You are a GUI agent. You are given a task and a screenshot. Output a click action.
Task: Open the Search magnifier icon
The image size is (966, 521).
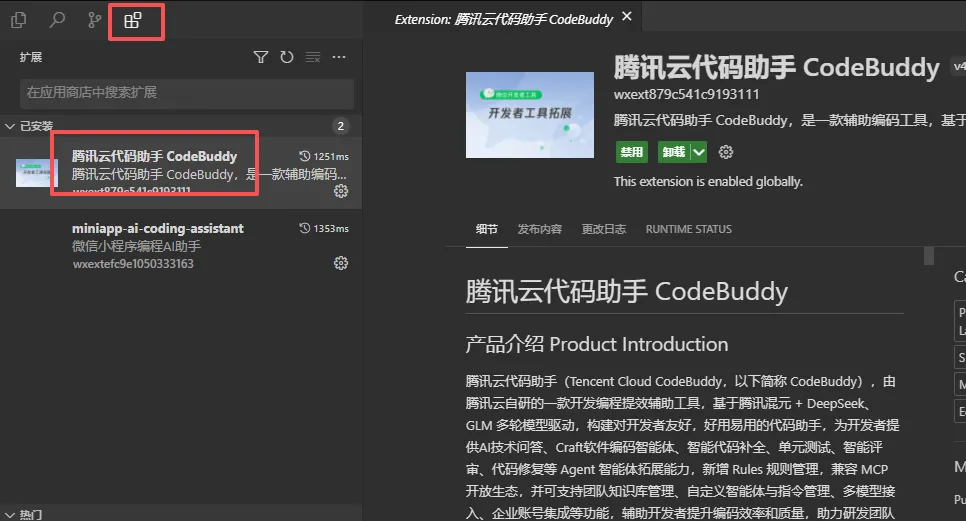pos(57,20)
